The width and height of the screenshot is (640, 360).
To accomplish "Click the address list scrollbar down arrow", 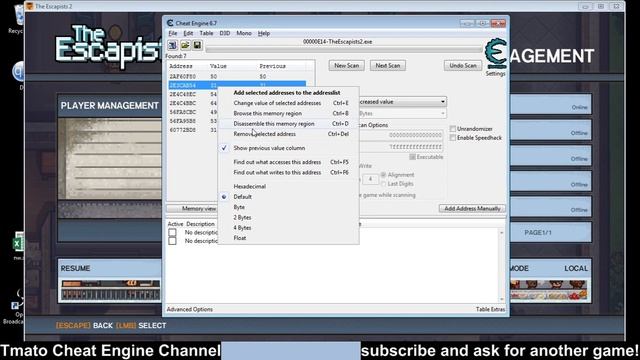I will point(502,299).
